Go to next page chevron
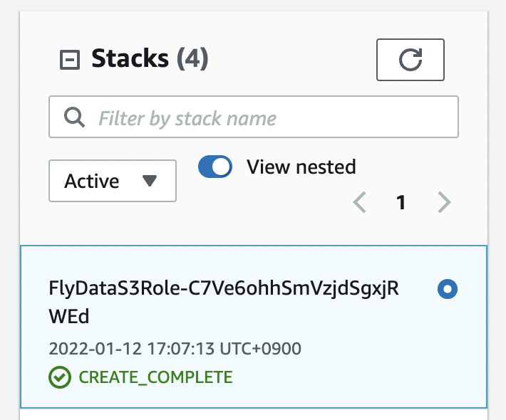 click(x=444, y=202)
